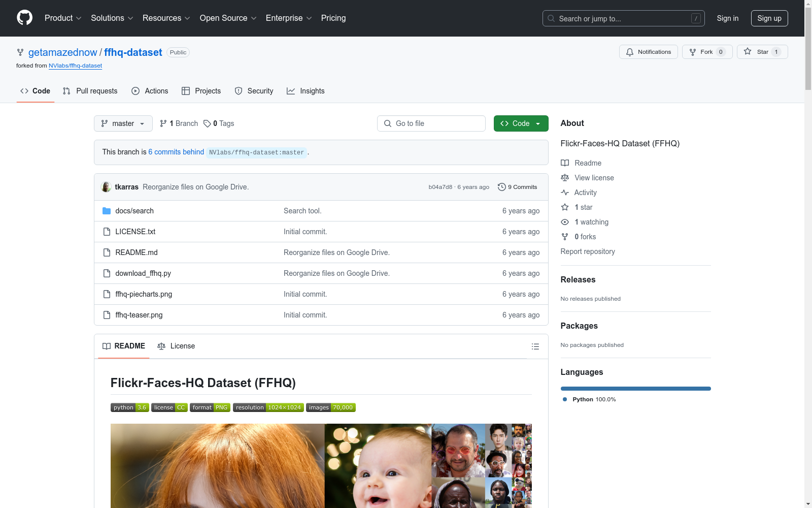The image size is (812, 508).
Task: Click the page vertical scrollbar
Action: 808,254
